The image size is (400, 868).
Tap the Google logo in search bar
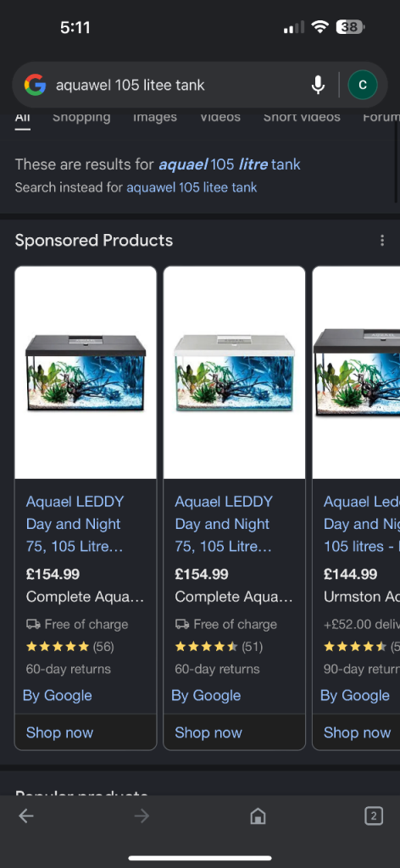click(35, 85)
